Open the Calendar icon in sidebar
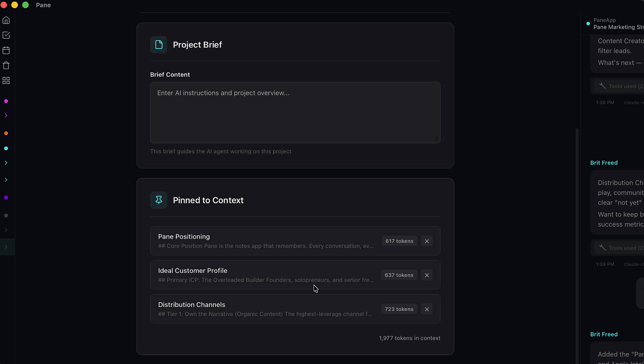This screenshot has width=644, height=364. click(6, 50)
